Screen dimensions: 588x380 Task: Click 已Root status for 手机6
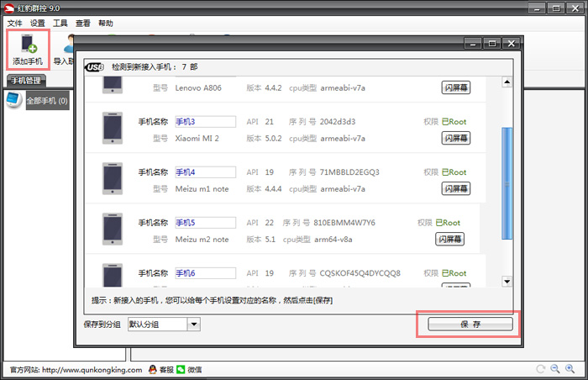454,273
